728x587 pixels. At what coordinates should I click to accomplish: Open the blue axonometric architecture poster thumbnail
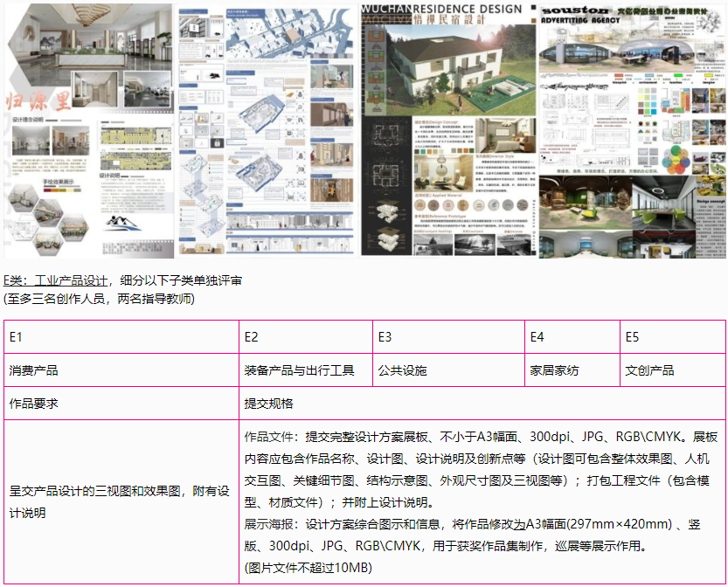267,131
